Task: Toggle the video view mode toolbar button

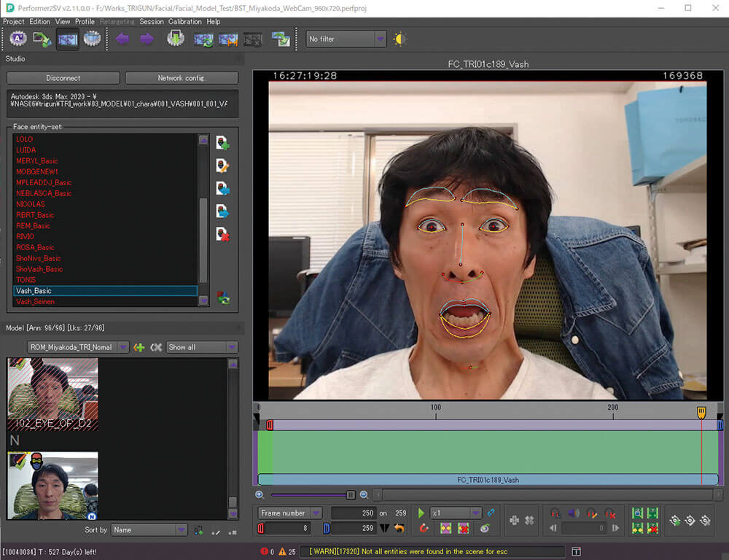Action: (x=67, y=39)
